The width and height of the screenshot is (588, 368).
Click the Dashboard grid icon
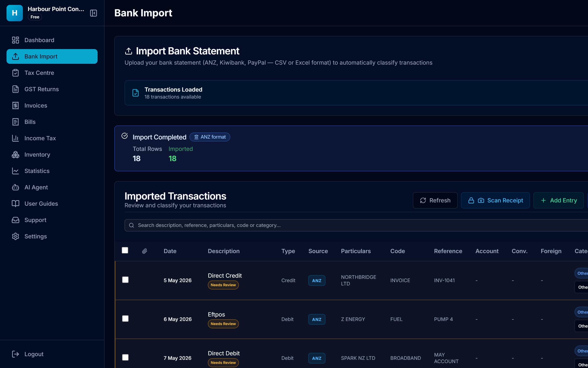[x=16, y=40]
